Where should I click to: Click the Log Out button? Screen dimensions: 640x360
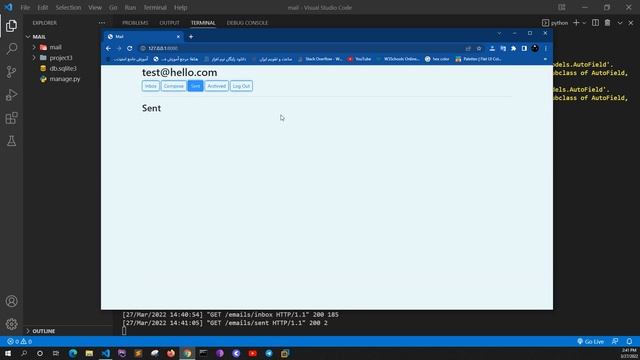(x=241, y=86)
